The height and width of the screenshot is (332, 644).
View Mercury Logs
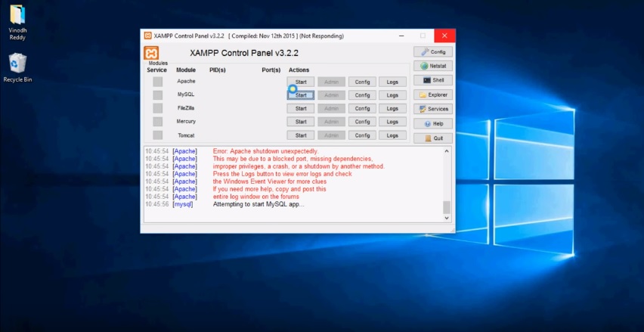[392, 122]
